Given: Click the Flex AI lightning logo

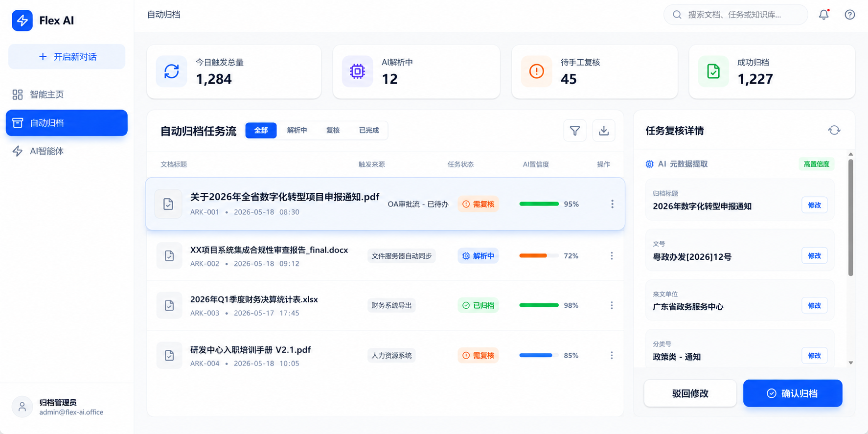Looking at the screenshot, I should (22, 21).
